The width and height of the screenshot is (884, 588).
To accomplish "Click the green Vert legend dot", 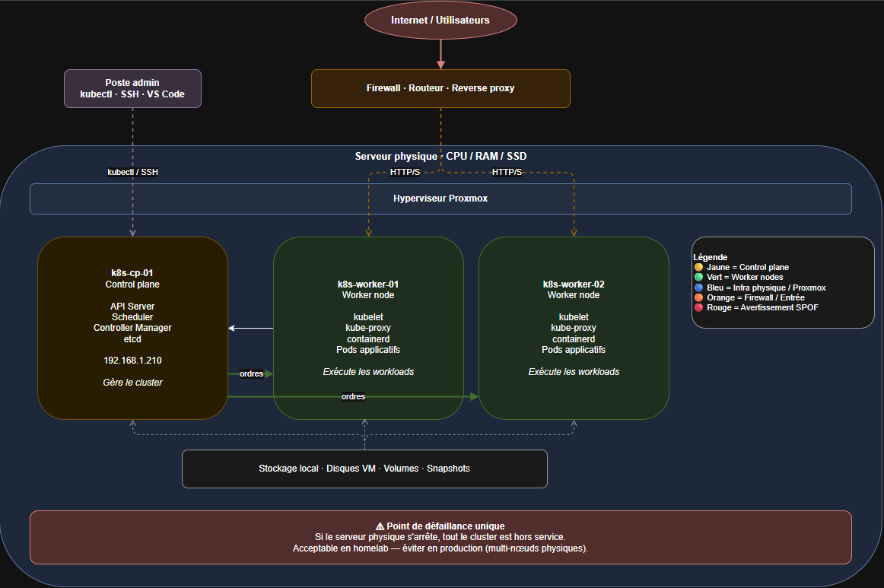I will (698, 277).
